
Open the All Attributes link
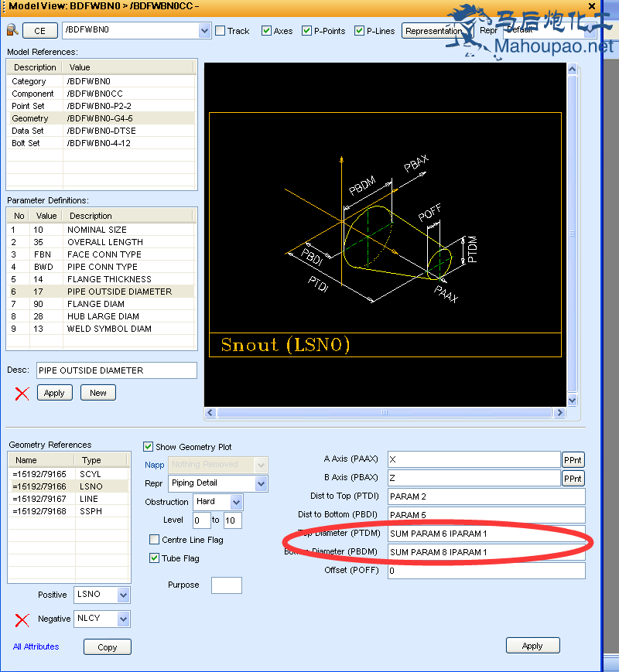coord(36,646)
